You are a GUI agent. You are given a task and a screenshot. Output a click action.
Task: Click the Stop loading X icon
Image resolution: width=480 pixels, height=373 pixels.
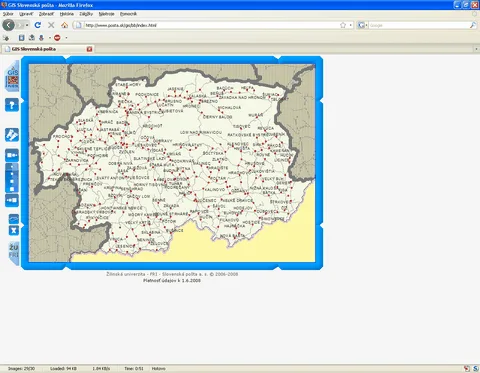(51, 25)
